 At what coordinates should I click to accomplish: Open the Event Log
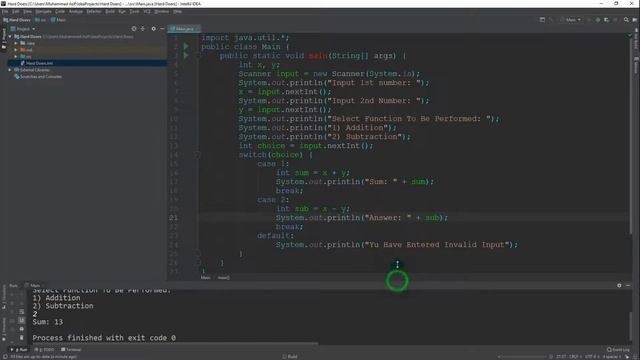(x=618, y=350)
